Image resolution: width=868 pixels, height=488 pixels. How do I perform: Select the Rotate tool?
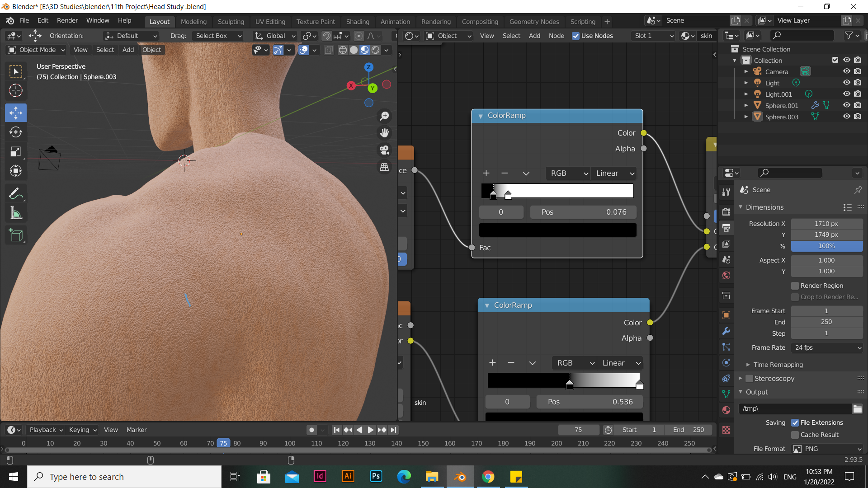coord(16,132)
